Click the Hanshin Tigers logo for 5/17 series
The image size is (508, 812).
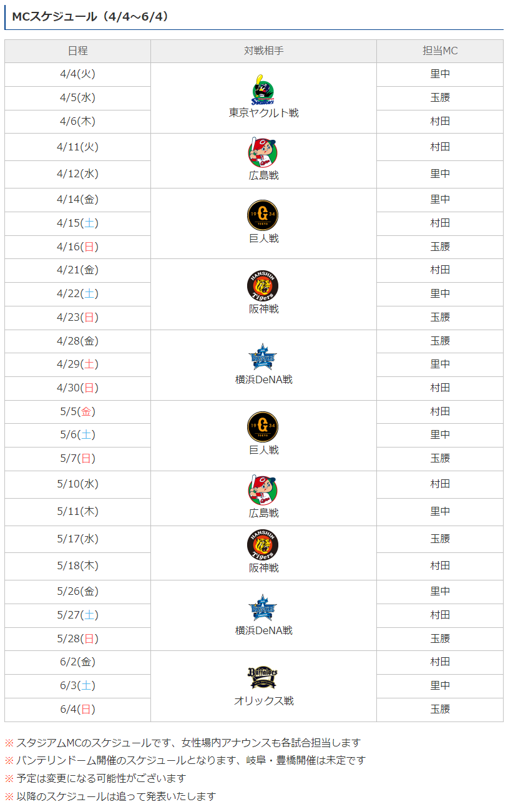[x=263, y=545]
